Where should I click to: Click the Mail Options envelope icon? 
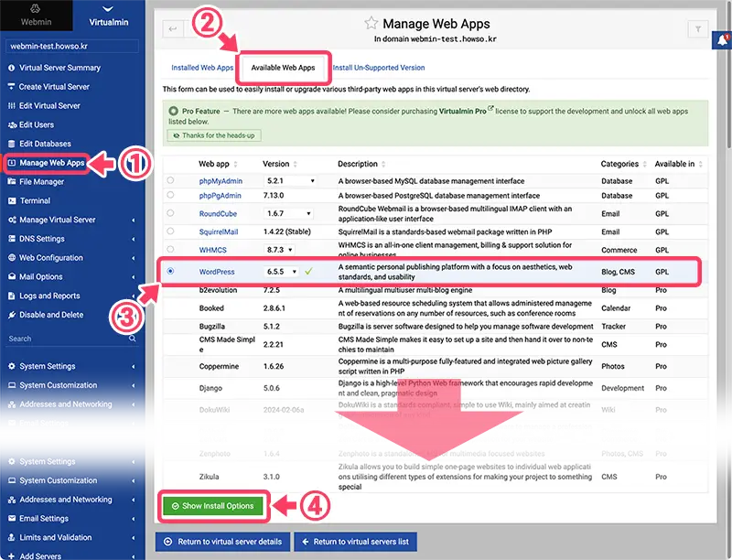click(x=12, y=276)
